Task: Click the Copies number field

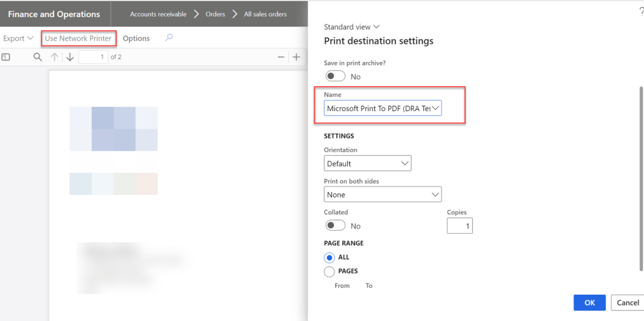Action: 459,226
